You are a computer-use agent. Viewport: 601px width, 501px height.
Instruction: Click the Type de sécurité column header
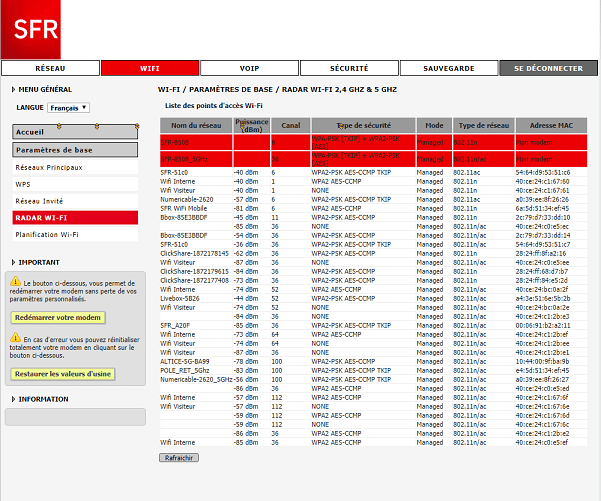[363, 125]
